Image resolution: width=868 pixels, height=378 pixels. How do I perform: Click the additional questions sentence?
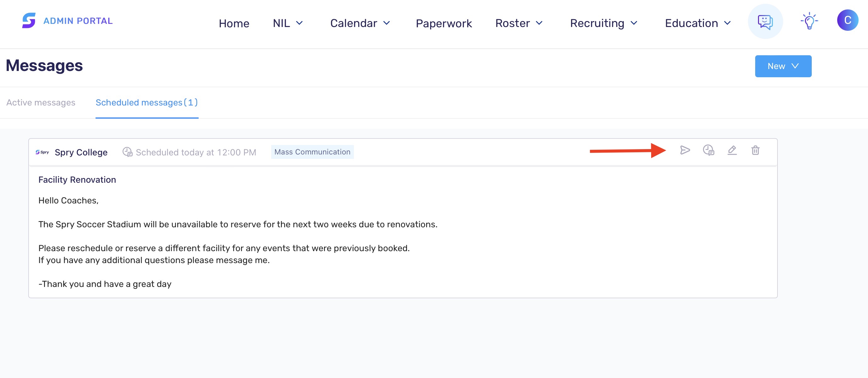[154, 260]
